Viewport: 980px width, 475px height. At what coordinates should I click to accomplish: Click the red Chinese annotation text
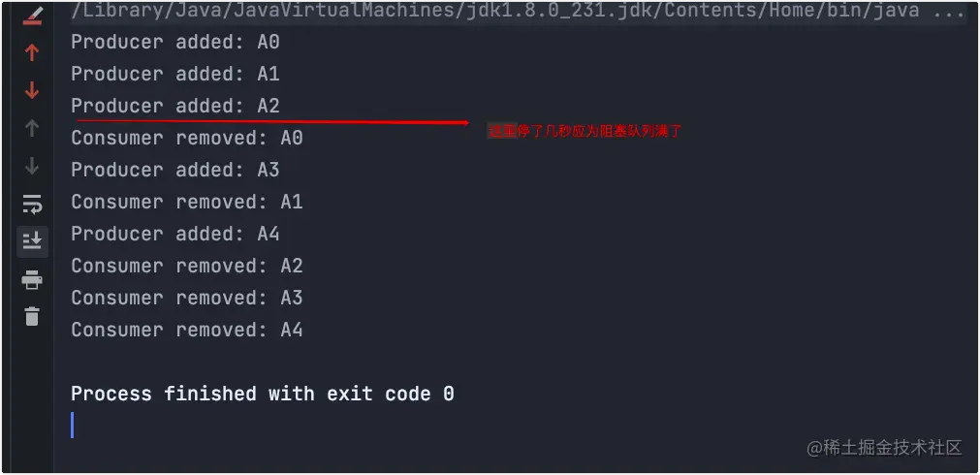pos(585,131)
